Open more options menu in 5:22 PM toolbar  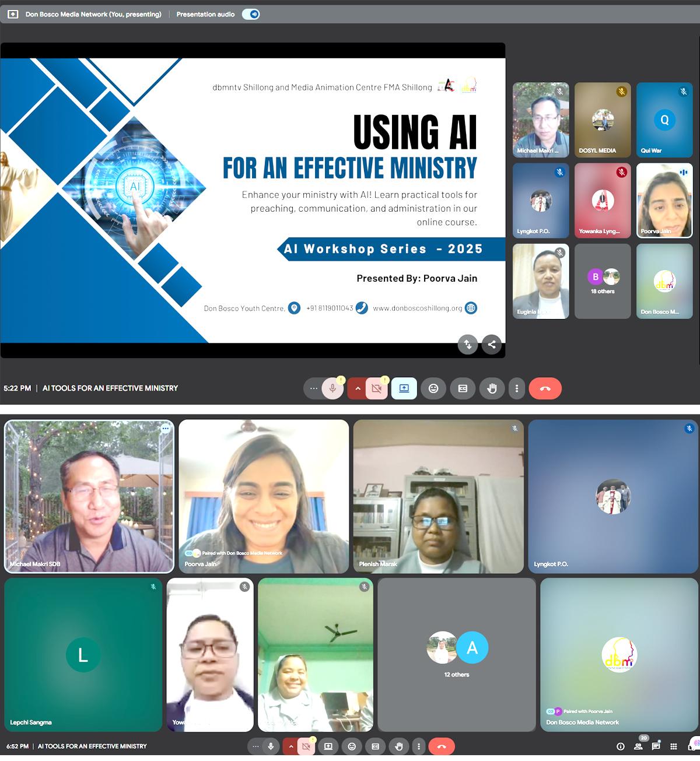click(517, 388)
